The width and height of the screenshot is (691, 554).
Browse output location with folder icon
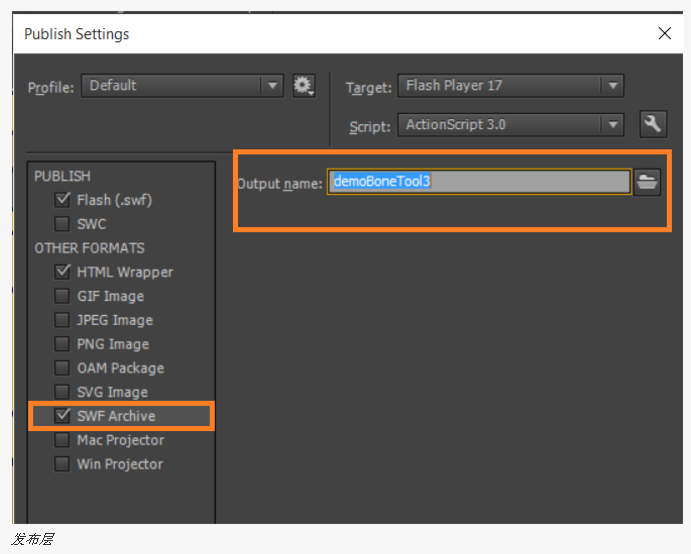coord(647,182)
